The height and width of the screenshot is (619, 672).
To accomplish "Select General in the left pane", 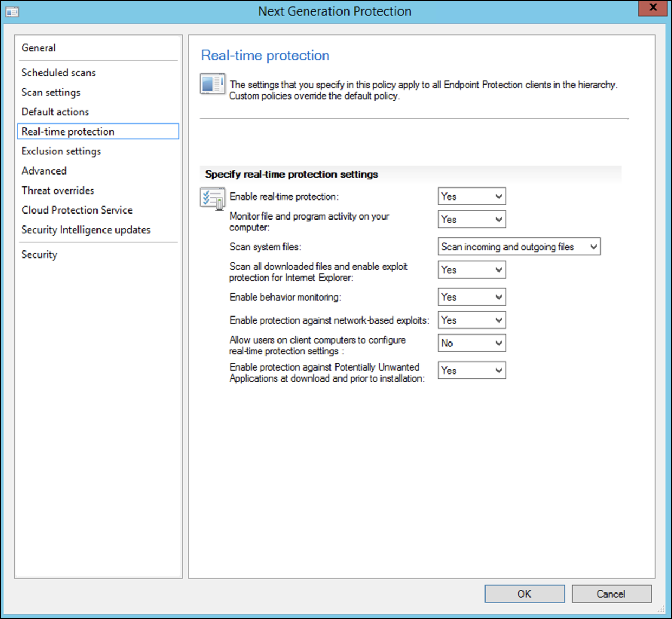I will 38,48.
